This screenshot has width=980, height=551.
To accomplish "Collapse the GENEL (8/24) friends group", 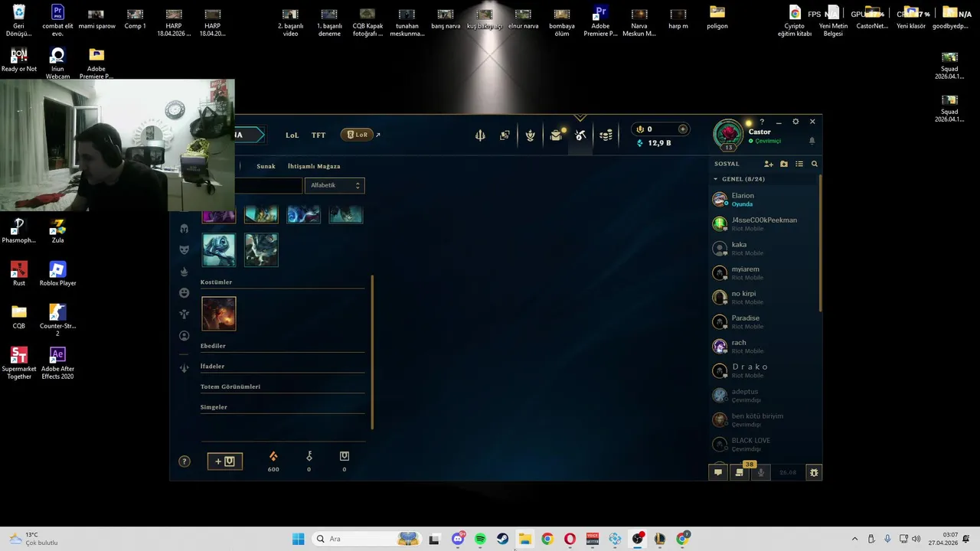I will [x=716, y=179].
